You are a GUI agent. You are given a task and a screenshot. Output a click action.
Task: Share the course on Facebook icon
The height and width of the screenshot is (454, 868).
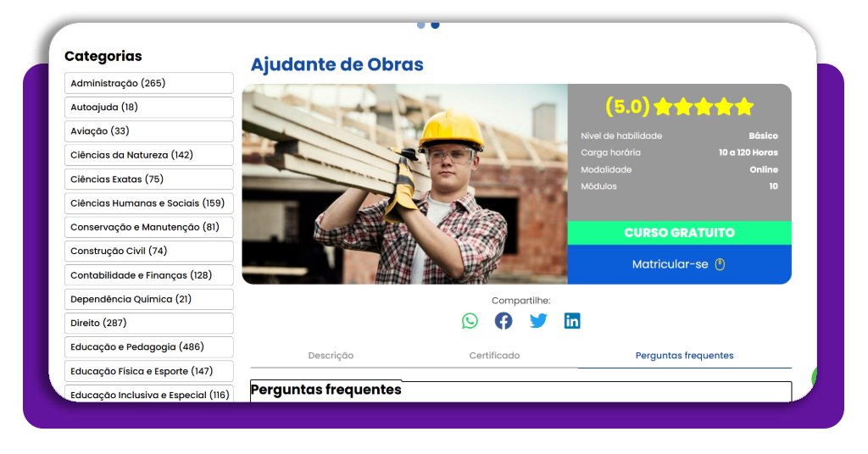point(504,321)
